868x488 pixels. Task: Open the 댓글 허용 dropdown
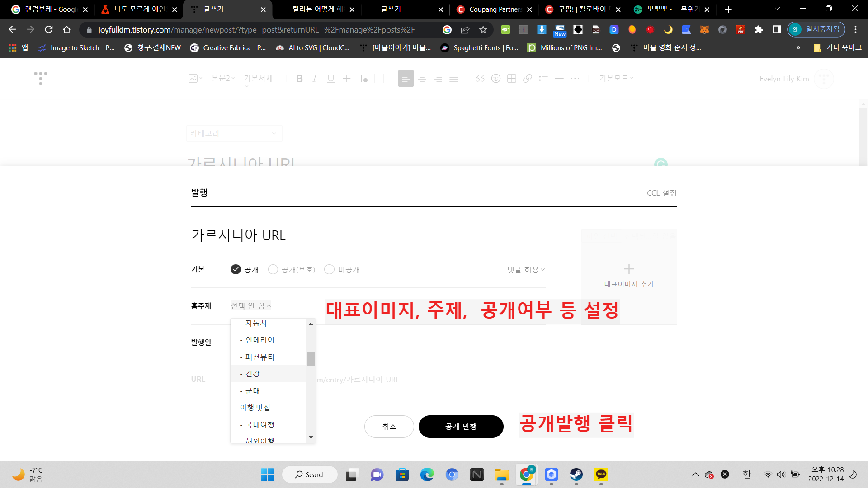(x=526, y=270)
